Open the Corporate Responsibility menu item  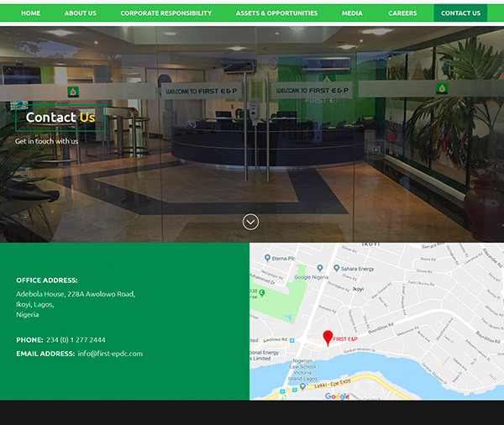165,13
